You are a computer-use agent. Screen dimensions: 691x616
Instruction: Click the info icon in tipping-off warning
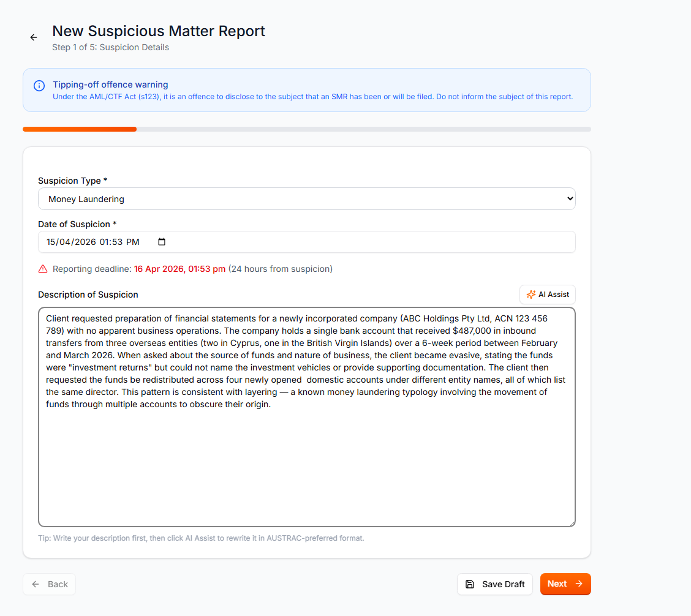tap(39, 86)
